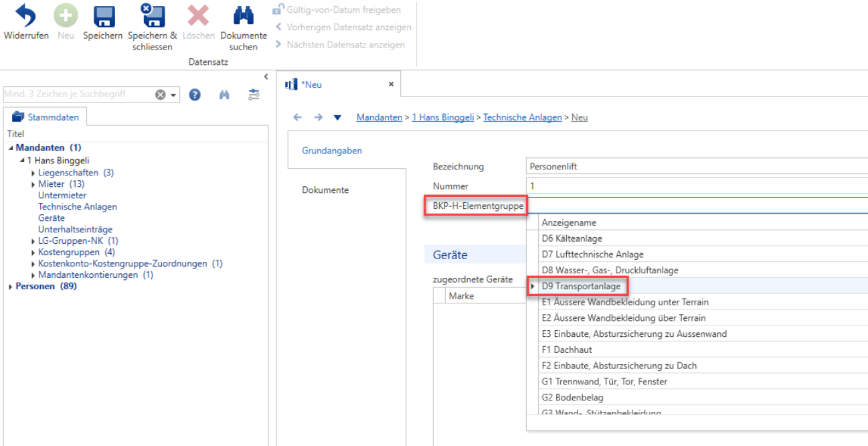The width and height of the screenshot is (868, 446).
Task: Click the Dokumente suchen binoculars icon
Action: tap(243, 16)
